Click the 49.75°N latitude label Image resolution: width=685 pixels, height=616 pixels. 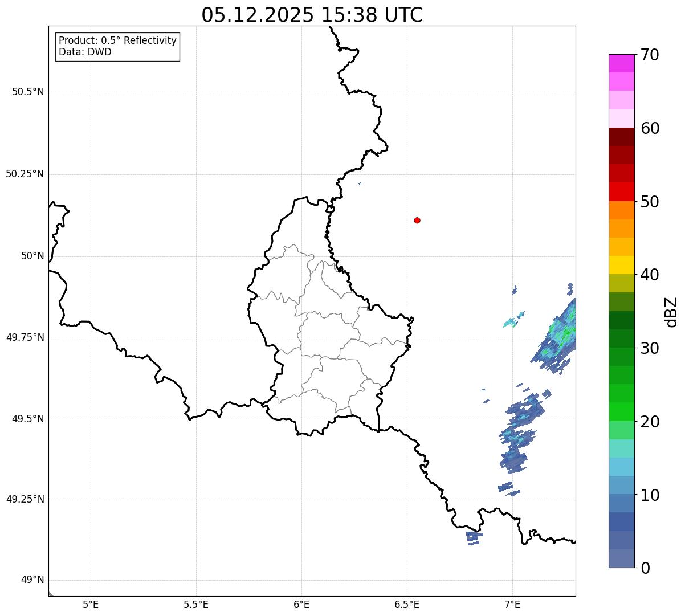[x=25, y=337]
